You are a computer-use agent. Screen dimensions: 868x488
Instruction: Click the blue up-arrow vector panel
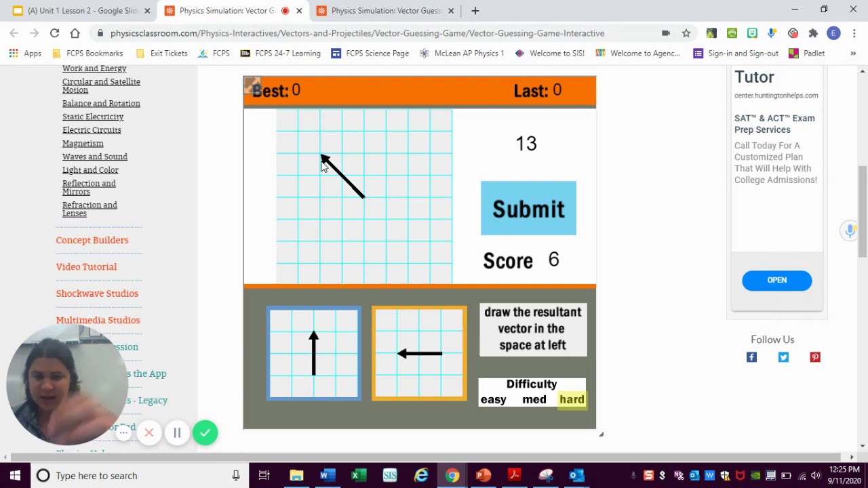(314, 353)
